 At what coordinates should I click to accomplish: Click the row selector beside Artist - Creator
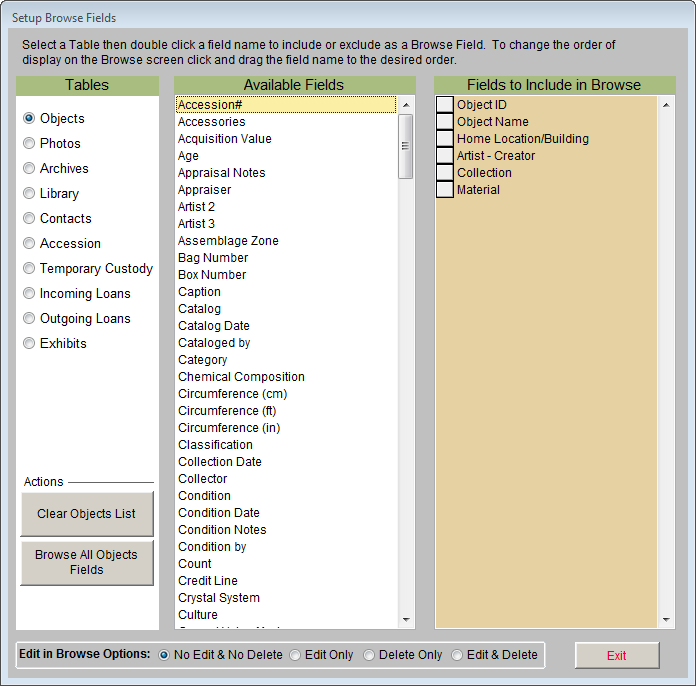click(x=445, y=156)
